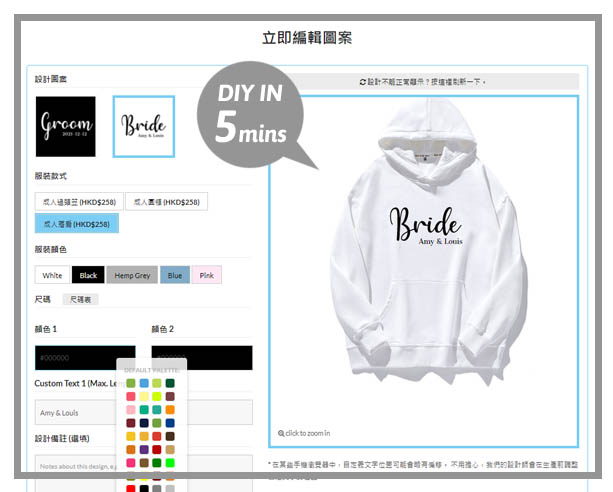
Task: Open the size chart button next to 尺碼
Action: [x=80, y=300]
